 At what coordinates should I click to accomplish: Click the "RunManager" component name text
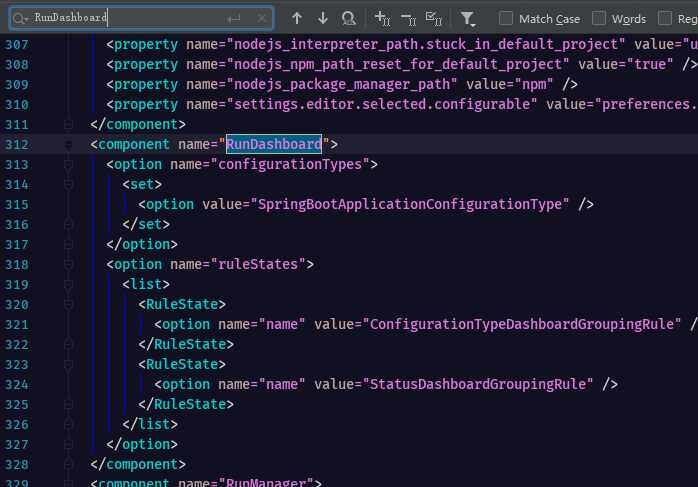tap(266, 482)
